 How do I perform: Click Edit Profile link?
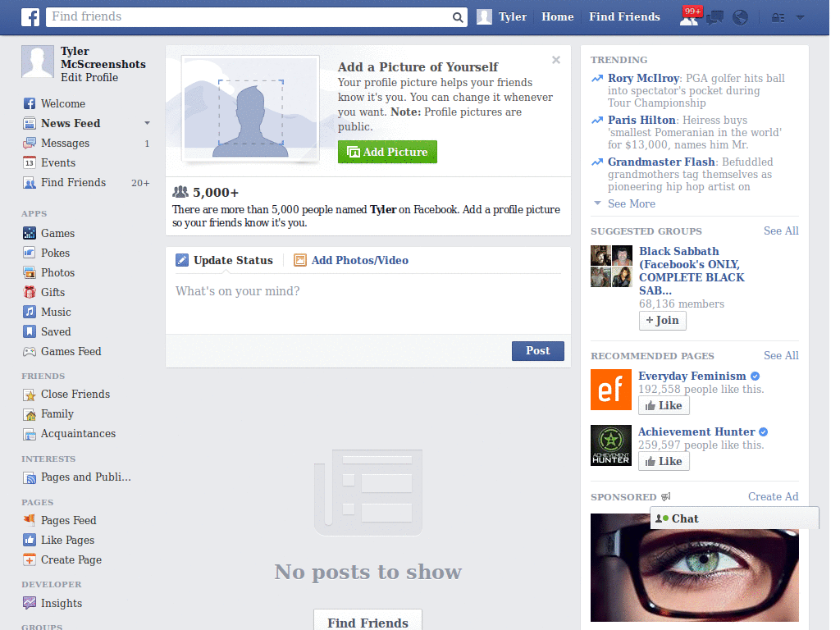pyautogui.click(x=89, y=78)
